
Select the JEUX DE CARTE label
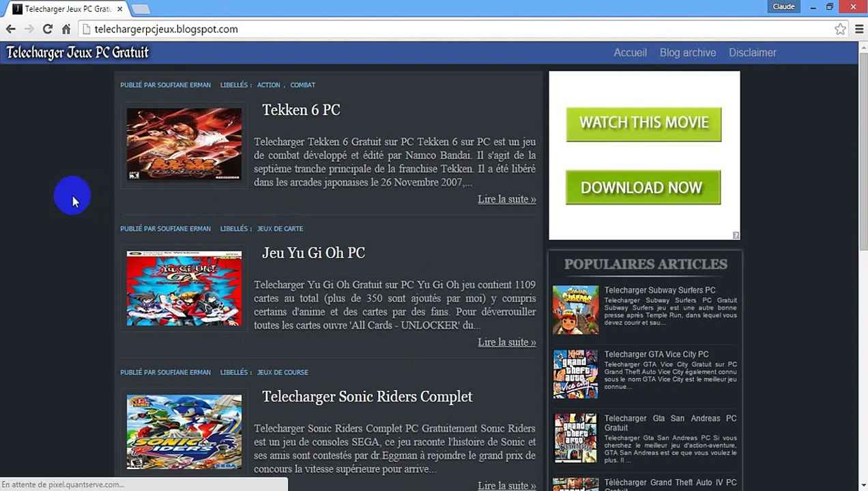[x=280, y=228]
